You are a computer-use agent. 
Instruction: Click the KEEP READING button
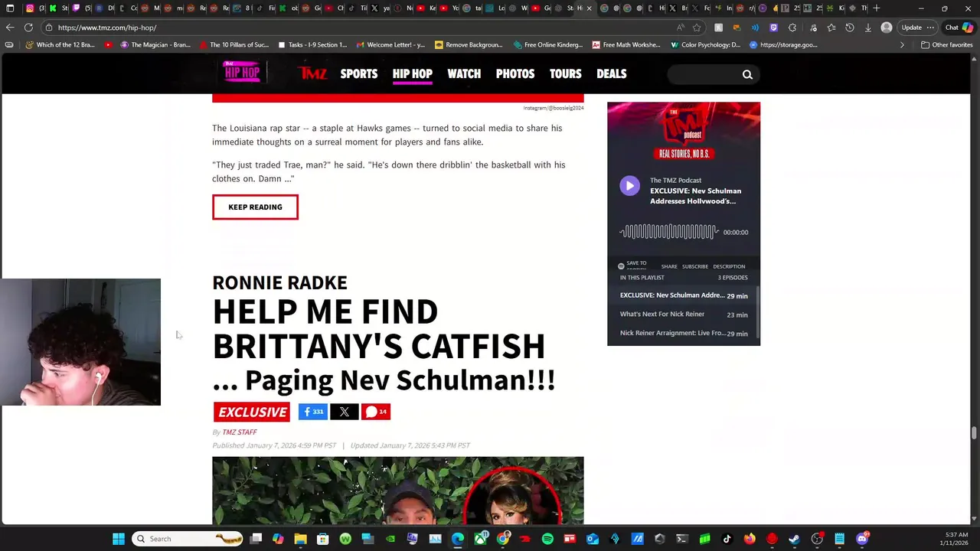pos(255,207)
